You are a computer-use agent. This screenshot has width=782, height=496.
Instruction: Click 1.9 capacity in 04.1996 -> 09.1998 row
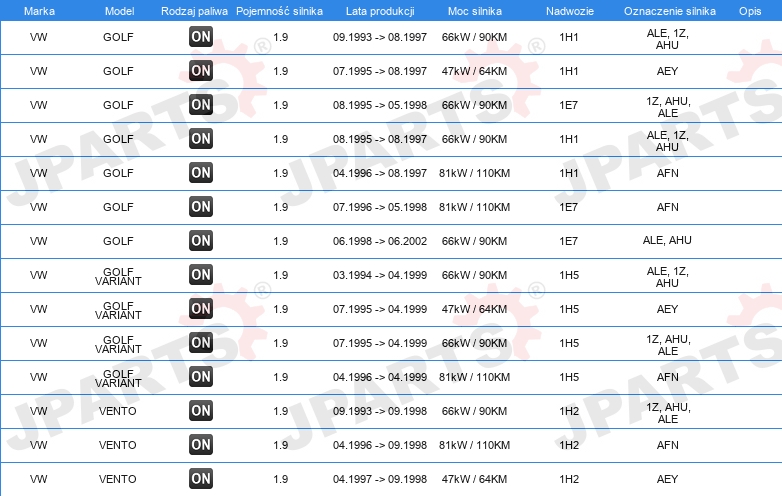tap(281, 445)
